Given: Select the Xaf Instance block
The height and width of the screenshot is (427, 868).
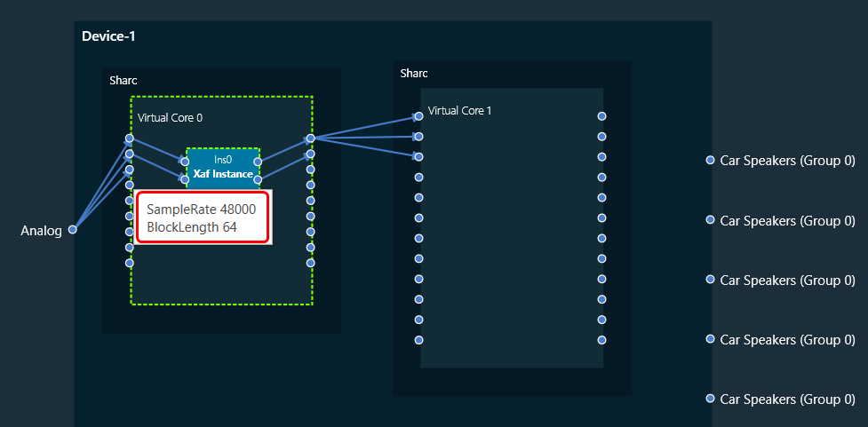Looking at the screenshot, I should [x=223, y=173].
